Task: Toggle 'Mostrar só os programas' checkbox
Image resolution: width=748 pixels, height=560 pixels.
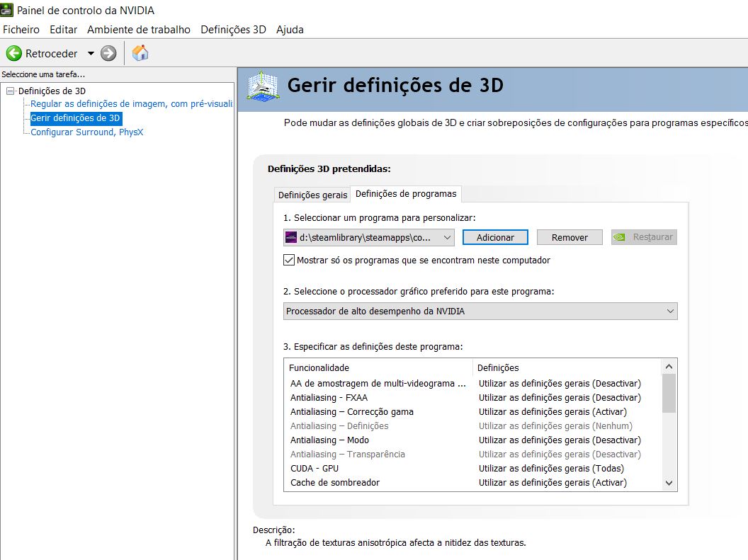Action: (289, 260)
